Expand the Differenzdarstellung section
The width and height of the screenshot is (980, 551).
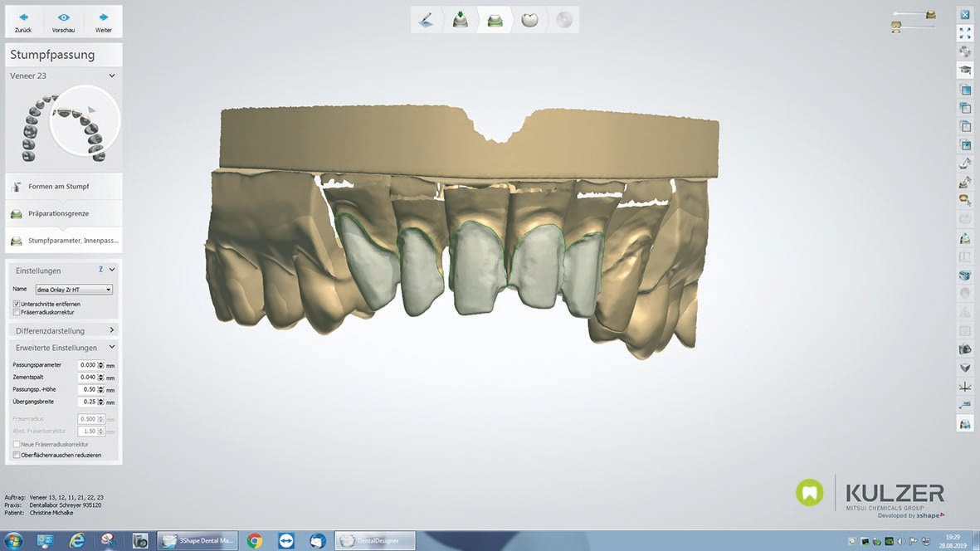pos(112,330)
